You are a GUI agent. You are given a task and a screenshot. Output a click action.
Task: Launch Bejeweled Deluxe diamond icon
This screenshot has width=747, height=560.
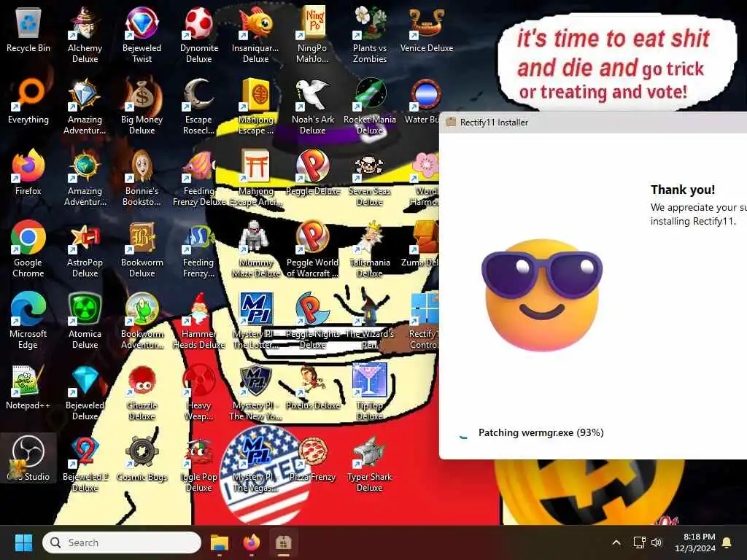[x=85, y=392]
